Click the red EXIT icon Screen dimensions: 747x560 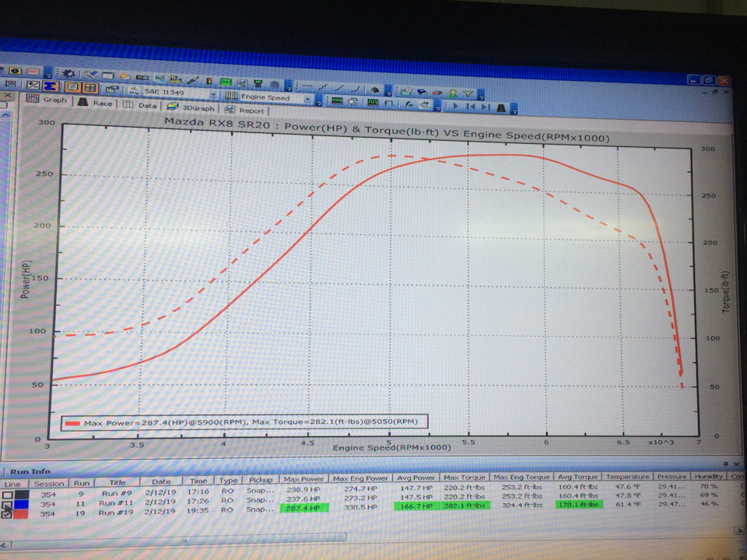[x=33, y=72]
